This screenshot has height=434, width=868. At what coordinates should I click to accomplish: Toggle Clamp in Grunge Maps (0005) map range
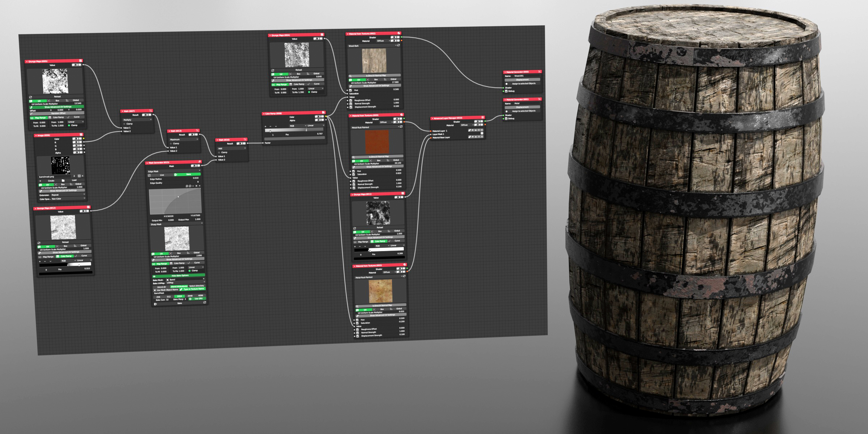point(69,125)
